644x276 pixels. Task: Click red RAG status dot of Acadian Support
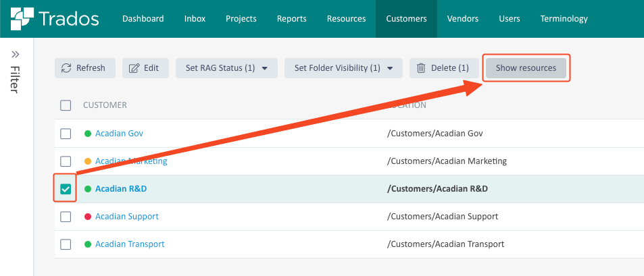(x=87, y=217)
